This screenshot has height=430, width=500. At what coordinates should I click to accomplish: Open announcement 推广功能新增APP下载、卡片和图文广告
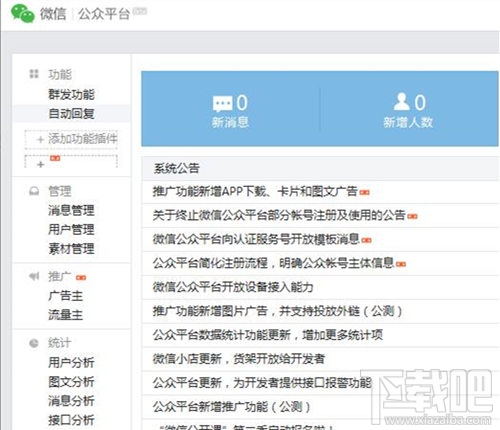pos(255,191)
